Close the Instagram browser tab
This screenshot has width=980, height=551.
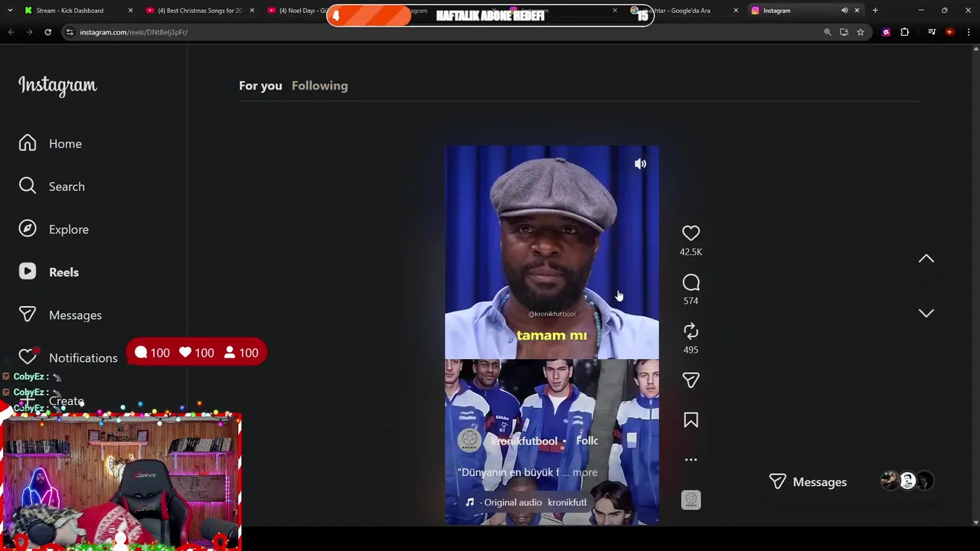(857, 11)
